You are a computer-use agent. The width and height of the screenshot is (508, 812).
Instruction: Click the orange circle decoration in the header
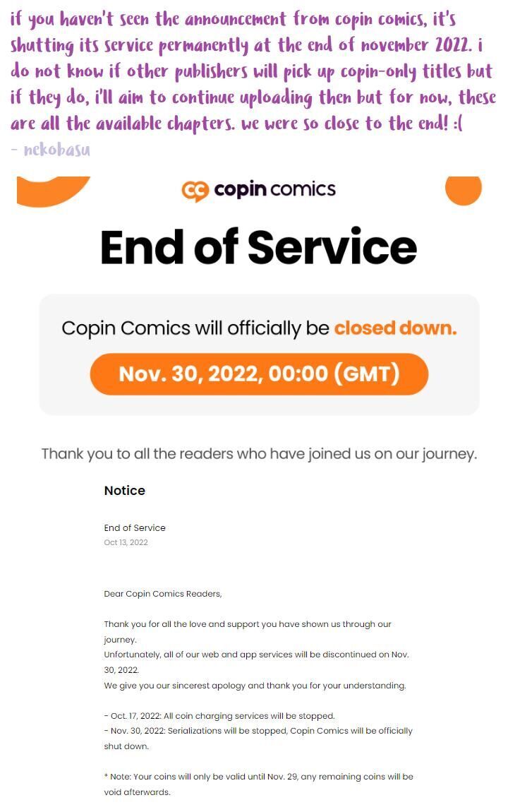(x=463, y=190)
